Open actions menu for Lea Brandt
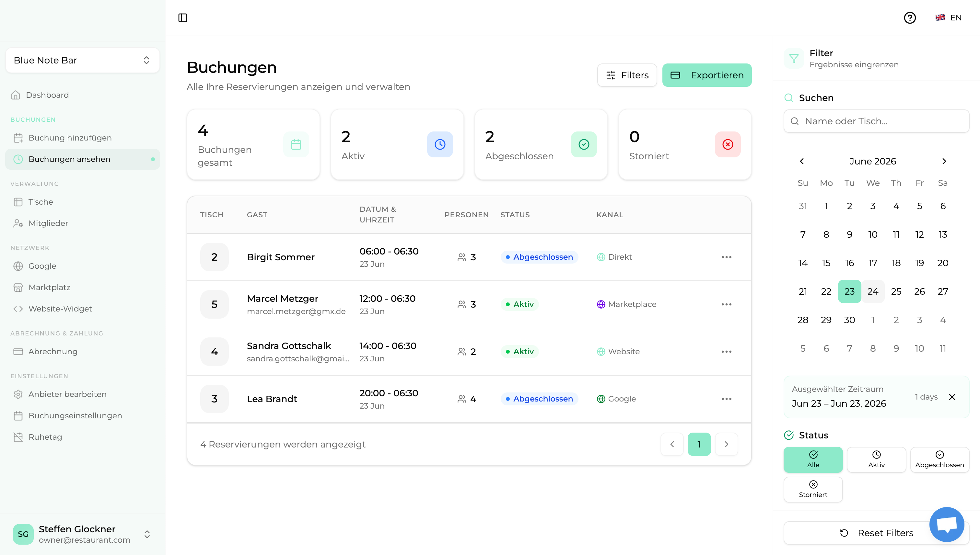Image resolution: width=980 pixels, height=555 pixels. (726, 399)
